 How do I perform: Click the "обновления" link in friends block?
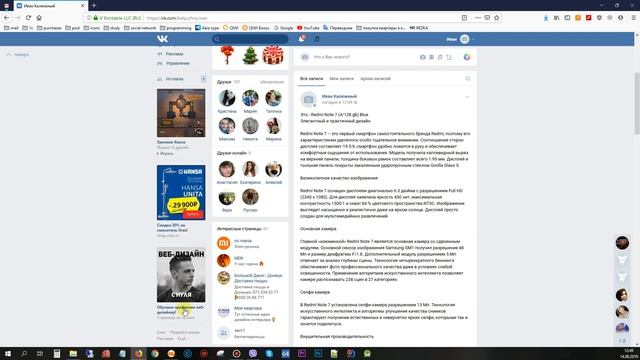272,82
